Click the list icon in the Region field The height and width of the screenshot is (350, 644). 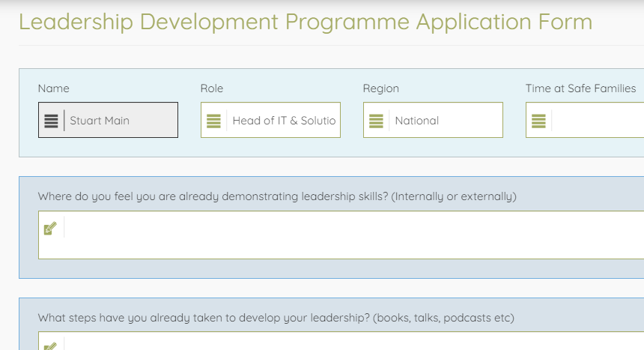pyautogui.click(x=376, y=121)
